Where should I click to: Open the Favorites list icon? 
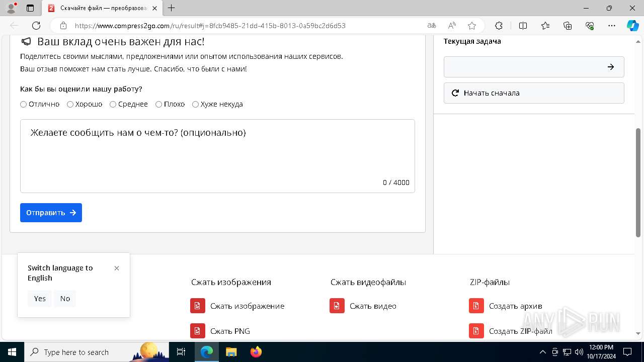545,26
